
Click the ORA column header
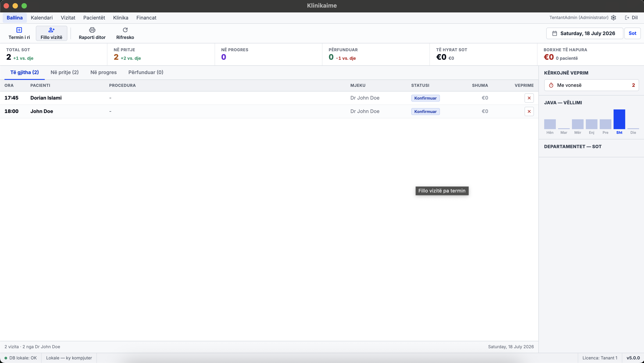pos(9,85)
